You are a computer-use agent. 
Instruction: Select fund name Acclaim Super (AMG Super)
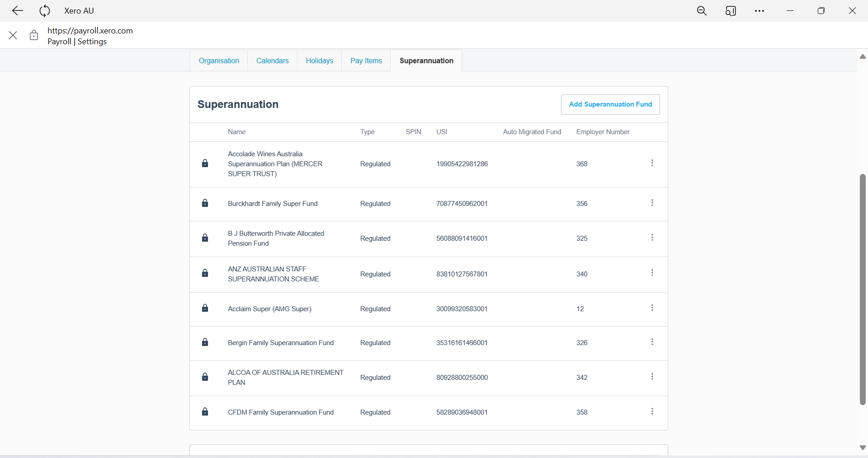269,309
